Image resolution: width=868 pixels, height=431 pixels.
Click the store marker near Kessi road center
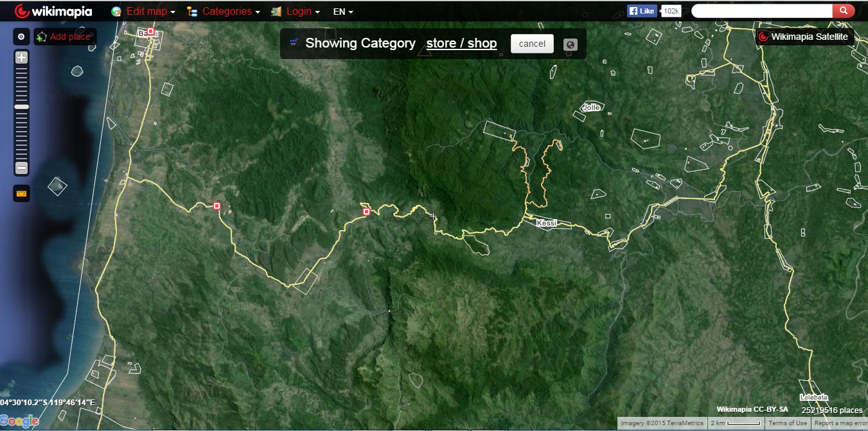366,212
